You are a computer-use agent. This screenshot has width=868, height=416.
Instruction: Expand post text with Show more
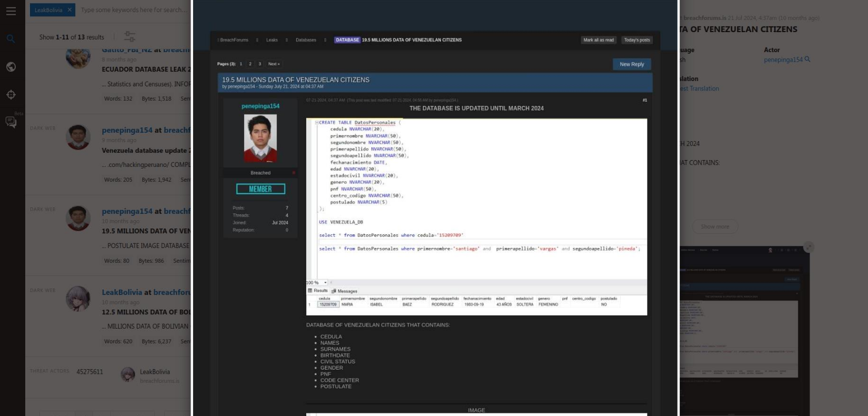(715, 226)
